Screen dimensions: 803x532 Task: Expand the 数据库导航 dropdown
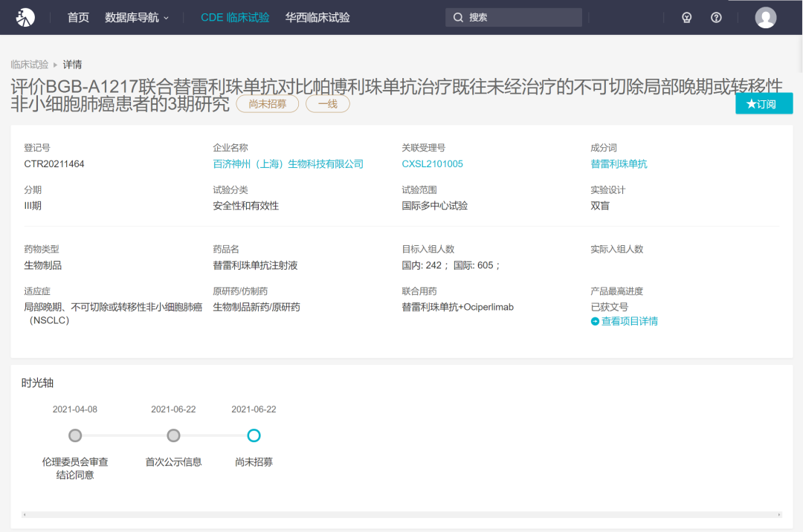[x=137, y=17]
